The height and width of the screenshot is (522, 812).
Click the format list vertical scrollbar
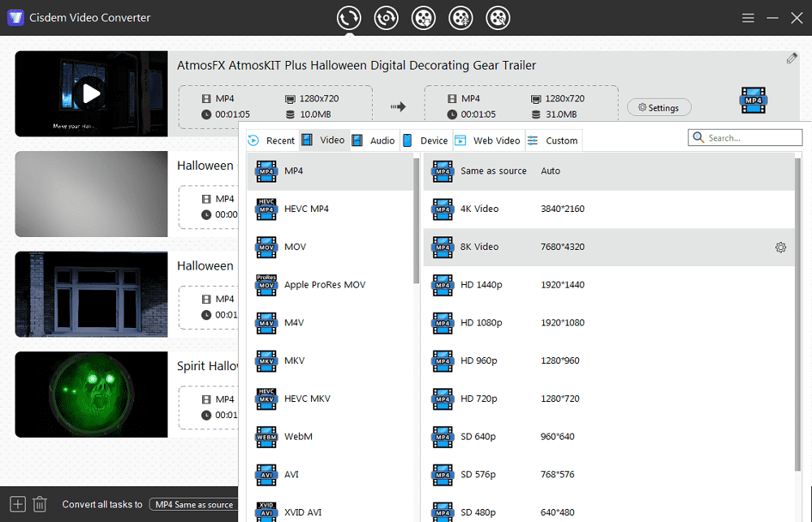point(417,227)
